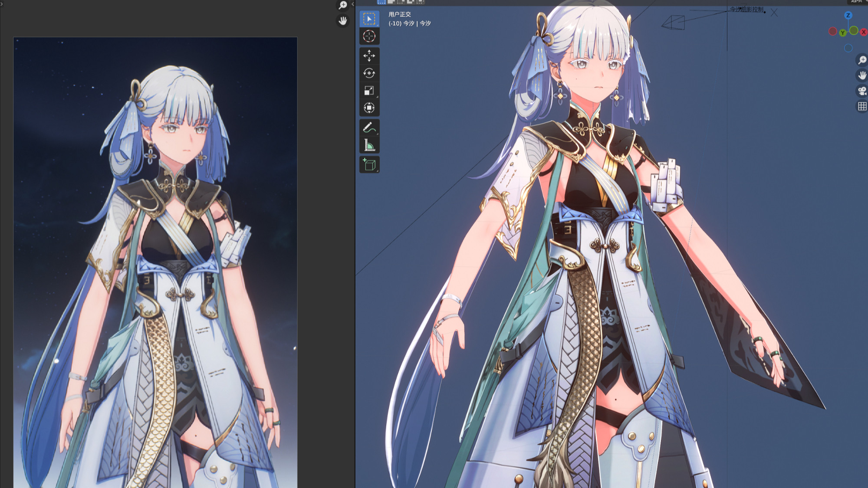This screenshot has width=868, height=488.
Task: Click the green Y axis gizmo
Action: 842,33
